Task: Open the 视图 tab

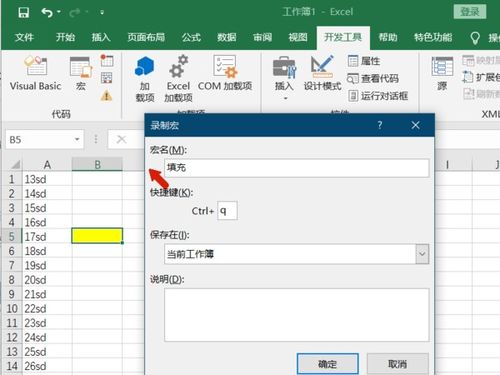Action: coord(298,37)
